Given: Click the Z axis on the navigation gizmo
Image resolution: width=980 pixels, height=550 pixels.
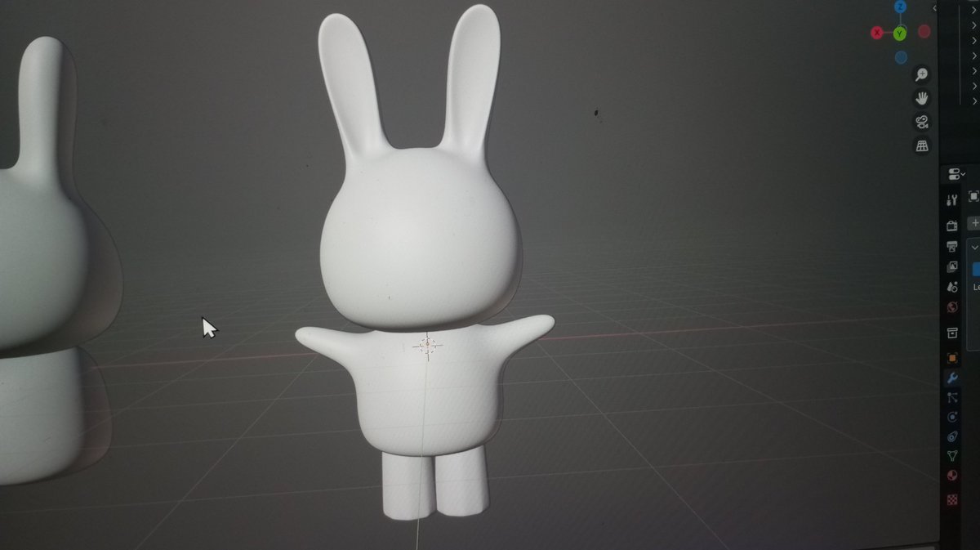Looking at the screenshot, I should 900,7.
